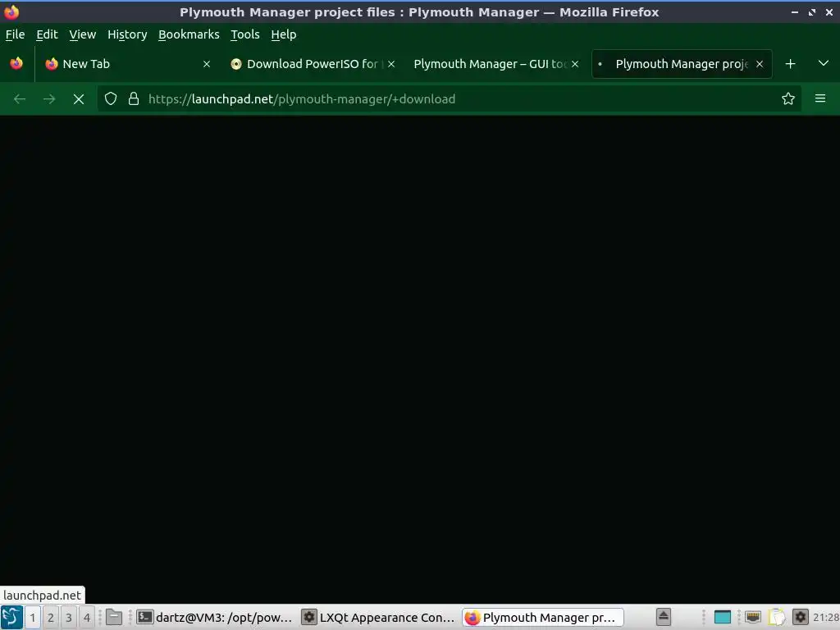The image size is (840, 630).
Task: Open a new browser tab with plus button
Action: pyautogui.click(x=790, y=64)
